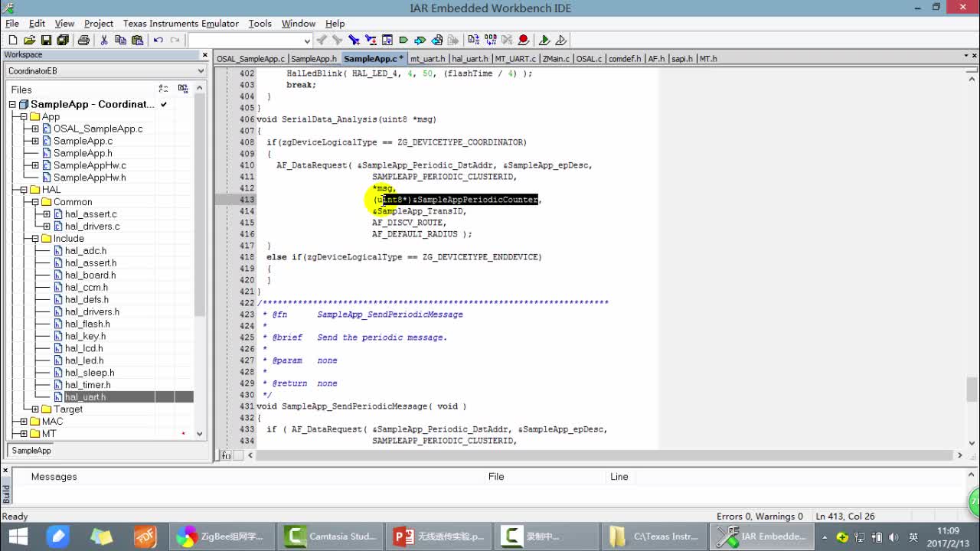Expand the MT folder
Viewport: 980px width, 551px height.
(x=24, y=434)
